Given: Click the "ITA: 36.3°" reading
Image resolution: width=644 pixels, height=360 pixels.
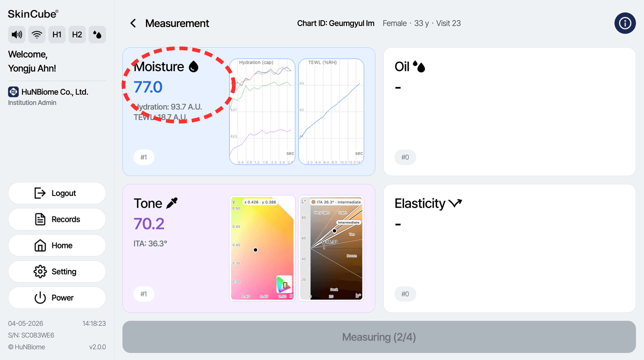Looking at the screenshot, I should tap(150, 244).
